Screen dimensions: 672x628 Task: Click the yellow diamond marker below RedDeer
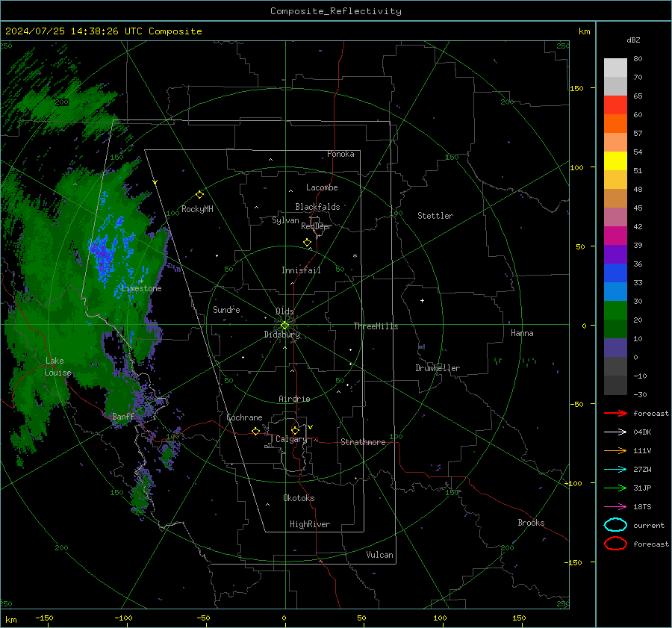pos(308,243)
